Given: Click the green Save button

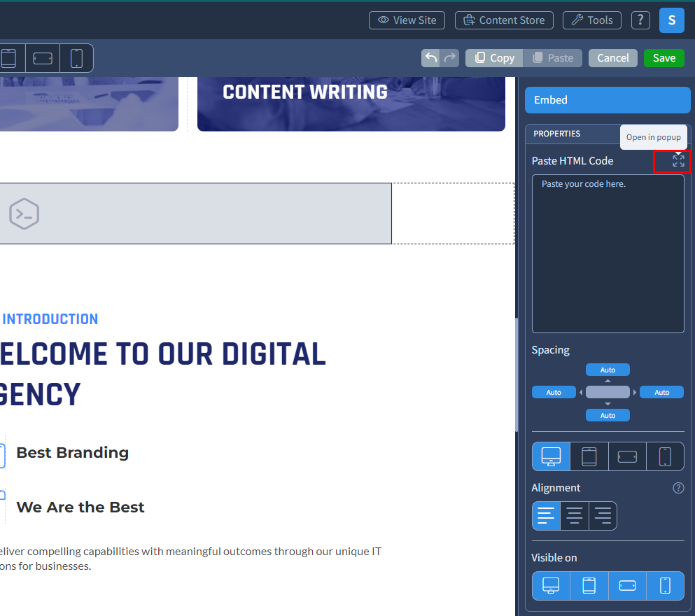Looking at the screenshot, I should click(x=664, y=58).
